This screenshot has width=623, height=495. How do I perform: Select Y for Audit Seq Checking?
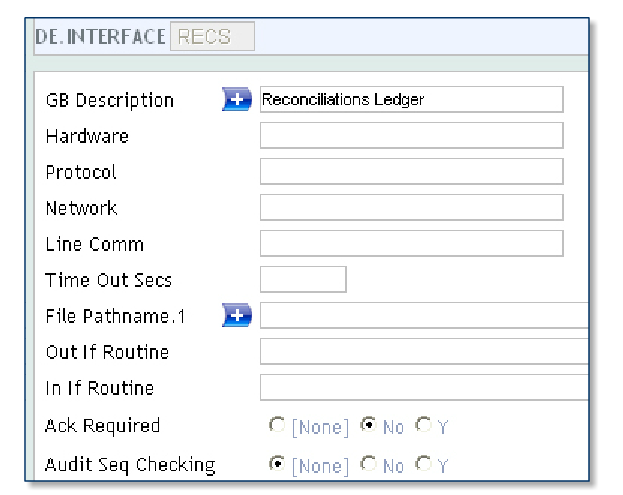coord(426,465)
